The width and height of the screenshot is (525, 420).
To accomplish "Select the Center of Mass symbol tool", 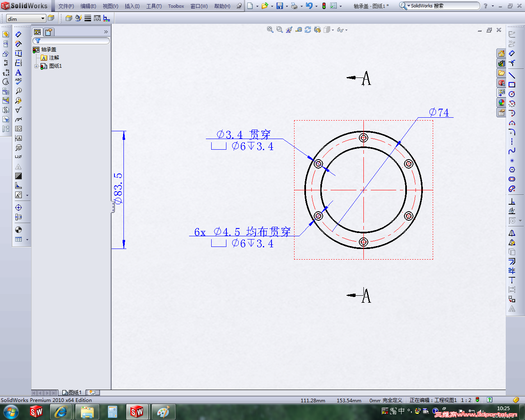I will pyautogui.click(x=18, y=230).
